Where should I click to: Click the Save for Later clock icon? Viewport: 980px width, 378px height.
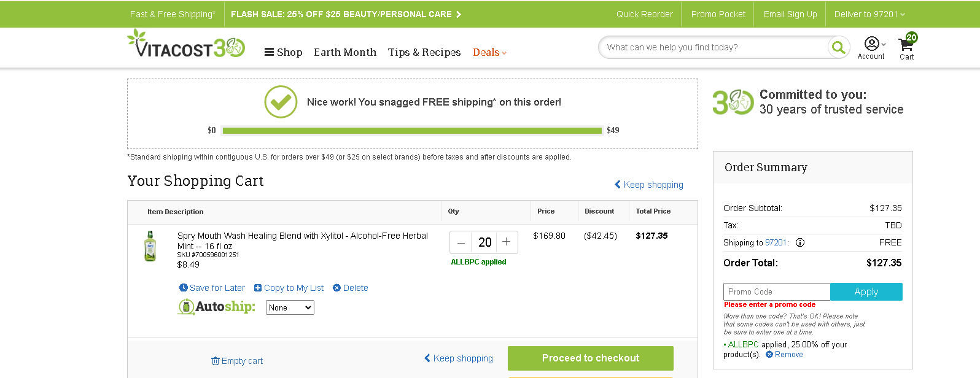(183, 288)
